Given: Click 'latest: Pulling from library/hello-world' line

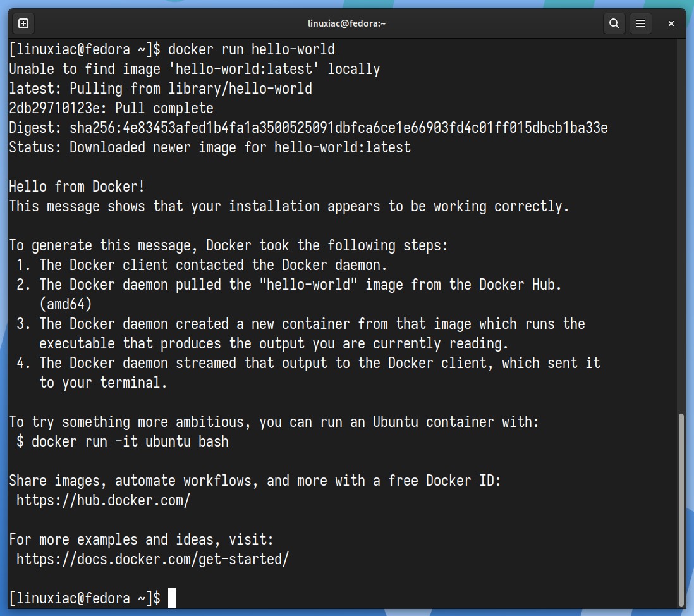Looking at the screenshot, I should pos(161,89).
